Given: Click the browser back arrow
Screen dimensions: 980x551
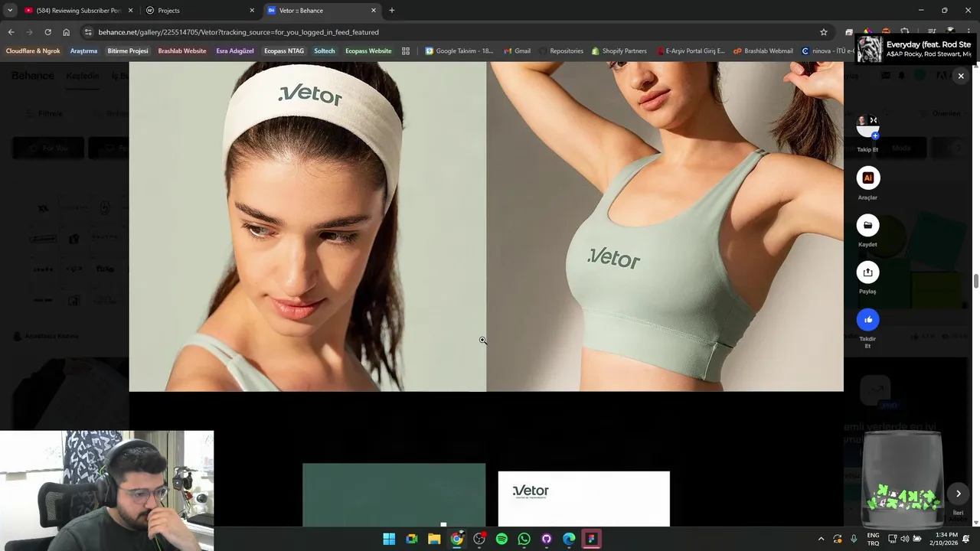Looking at the screenshot, I should [11, 32].
